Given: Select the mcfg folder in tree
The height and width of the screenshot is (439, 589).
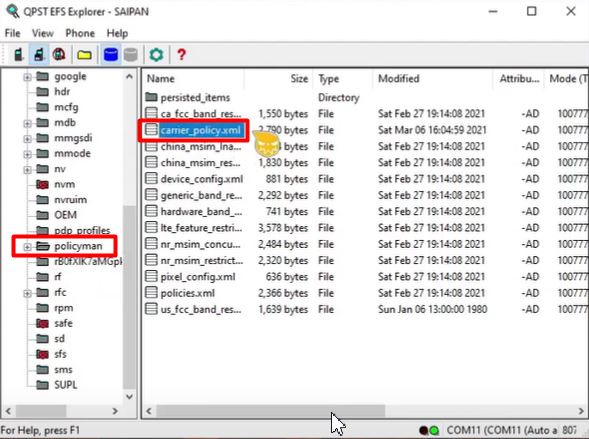Looking at the screenshot, I should tap(66, 107).
